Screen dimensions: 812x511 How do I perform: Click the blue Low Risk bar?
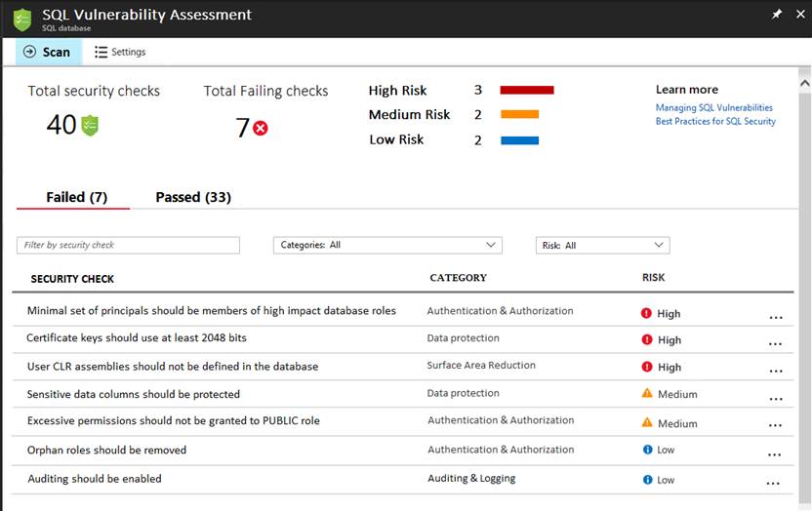point(519,140)
